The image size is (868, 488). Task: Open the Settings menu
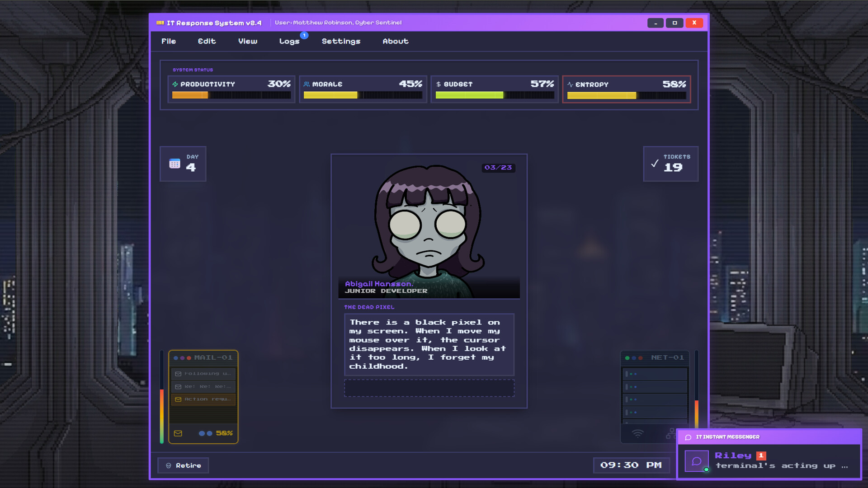[341, 41]
